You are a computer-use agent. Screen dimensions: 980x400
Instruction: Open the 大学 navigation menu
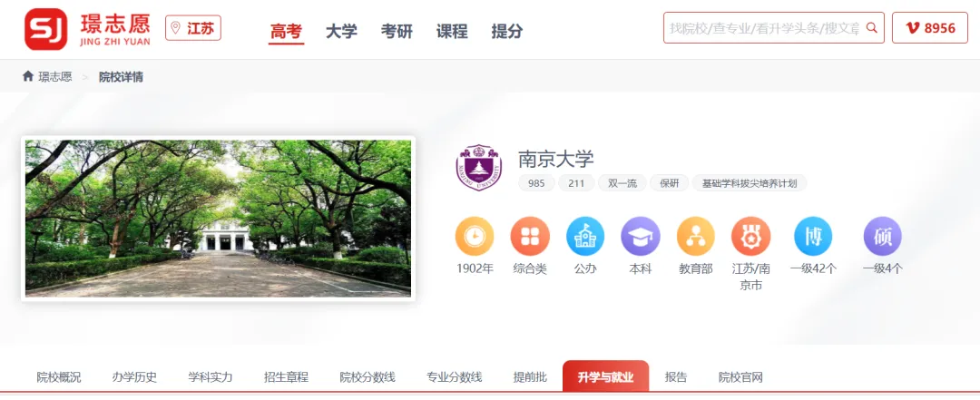(341, 31)
